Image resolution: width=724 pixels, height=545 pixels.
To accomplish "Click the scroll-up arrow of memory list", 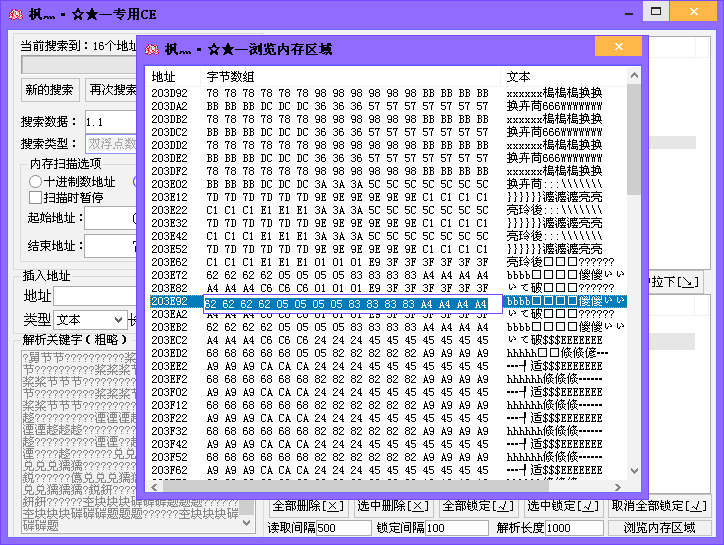I will click(x=634, y=76).
